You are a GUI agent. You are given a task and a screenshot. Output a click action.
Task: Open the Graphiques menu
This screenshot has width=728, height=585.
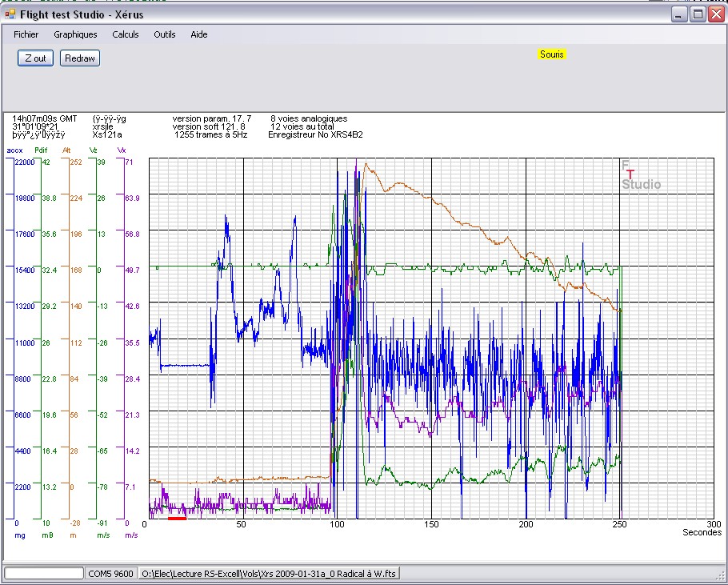tap(75, 34)
